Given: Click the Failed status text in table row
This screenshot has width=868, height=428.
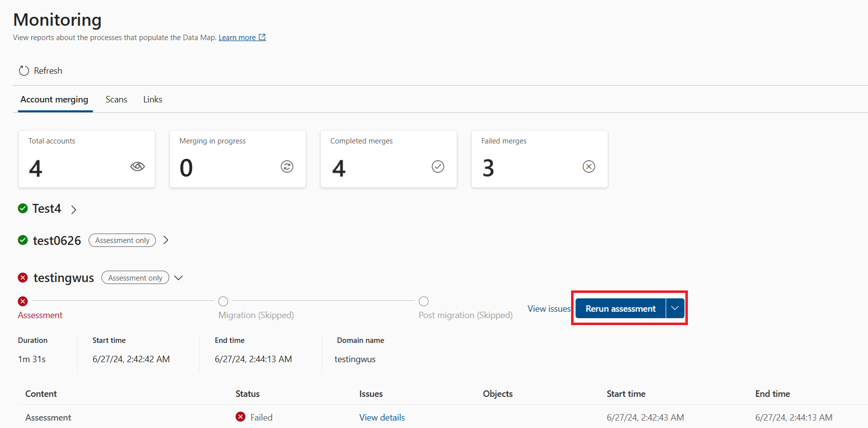Looking at the screenshot, I should (261, 418).
